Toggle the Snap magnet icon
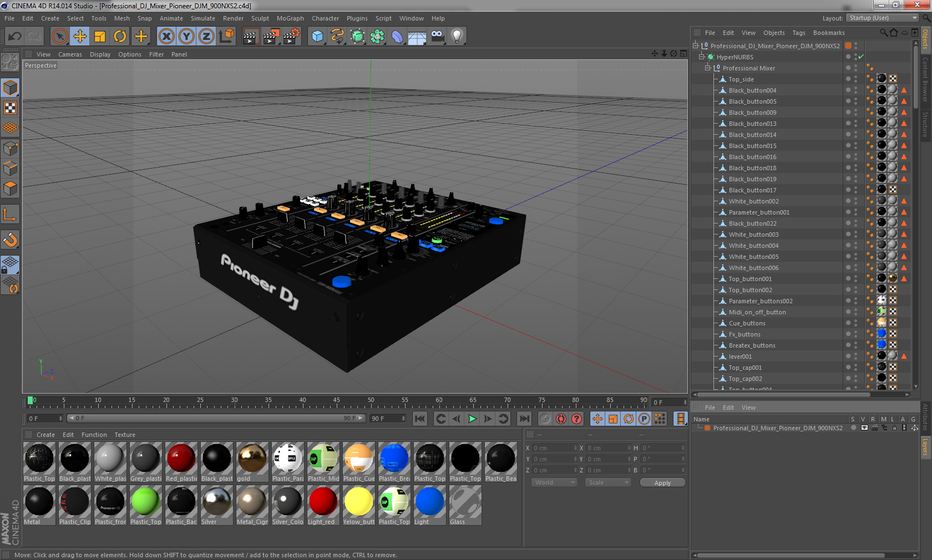Viewport: 932px width, 560px height. pyautogui.click(x=10, y=240)
